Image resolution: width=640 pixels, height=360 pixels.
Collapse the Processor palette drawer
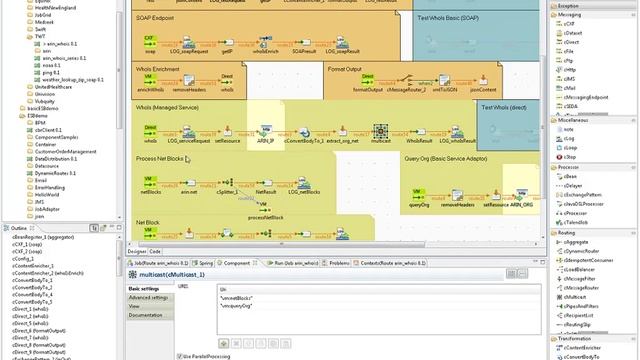pyautogui.click(x=594, y=167)
